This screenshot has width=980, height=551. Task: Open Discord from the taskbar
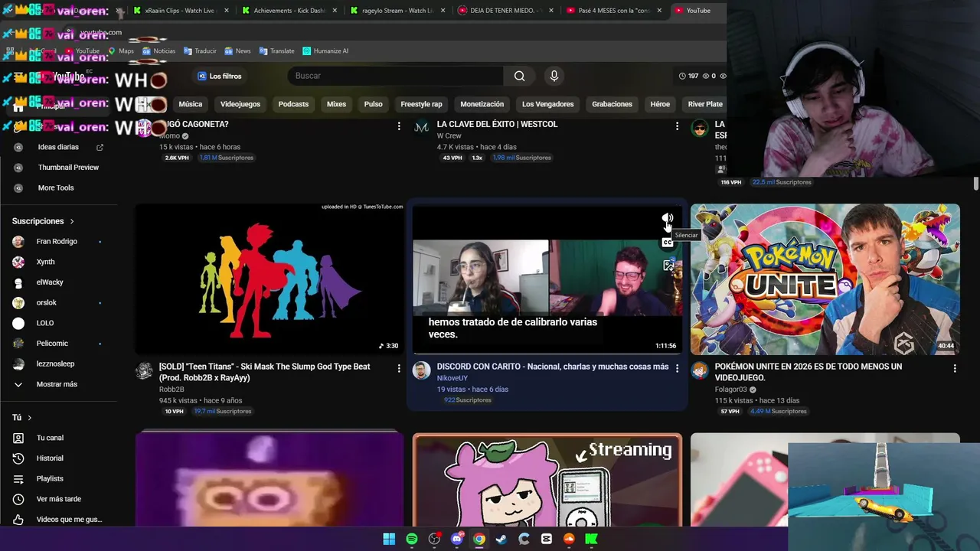[x=457, y=539]
